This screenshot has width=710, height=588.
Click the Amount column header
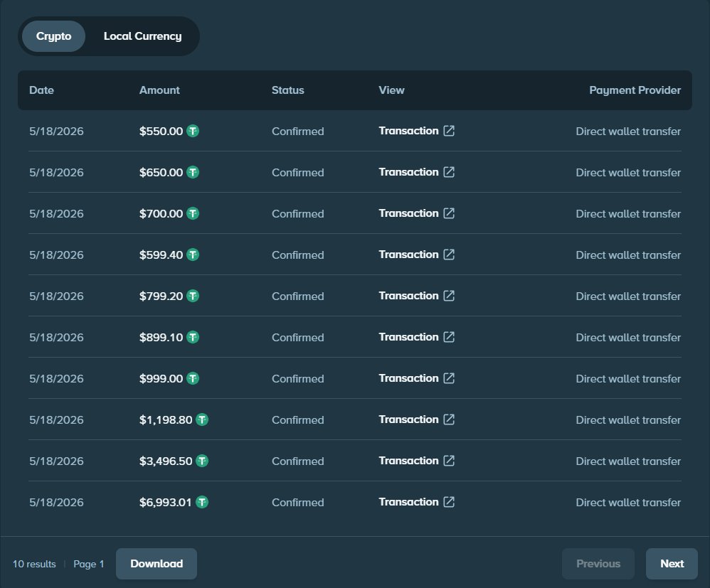159,90
